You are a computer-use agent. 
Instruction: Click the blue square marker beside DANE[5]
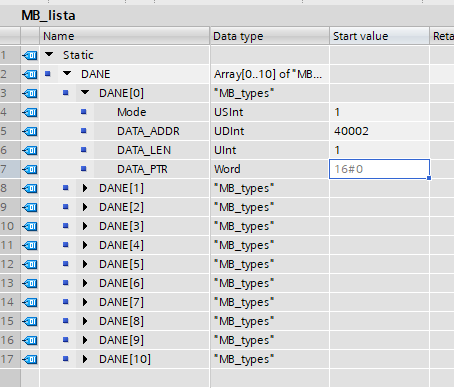click(66, 264)
